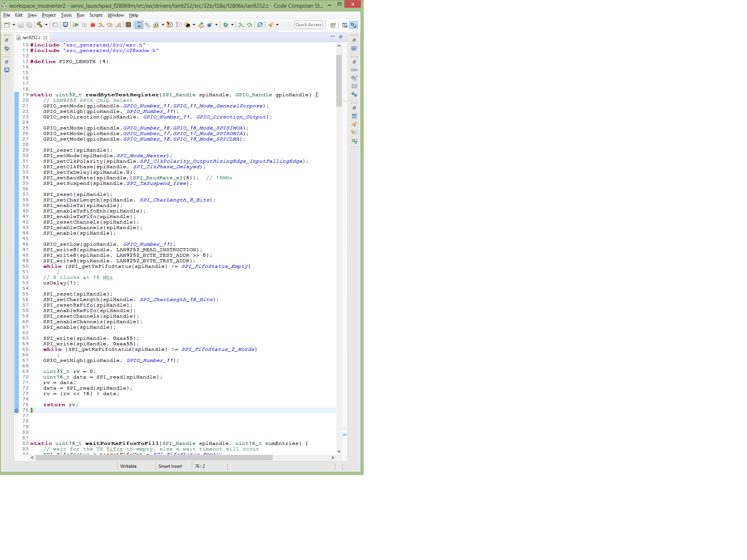Minimize the editor area

(332, 37)
